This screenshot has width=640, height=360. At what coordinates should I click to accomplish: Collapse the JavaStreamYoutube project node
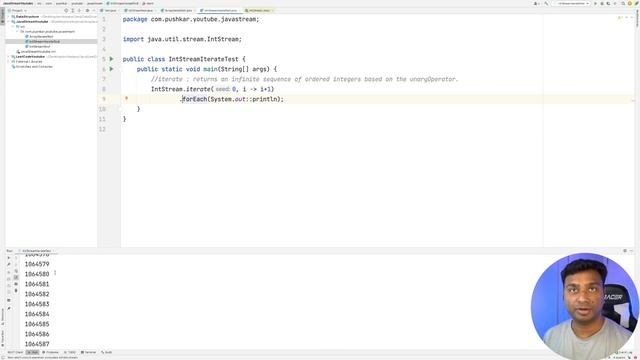point(9,22)
